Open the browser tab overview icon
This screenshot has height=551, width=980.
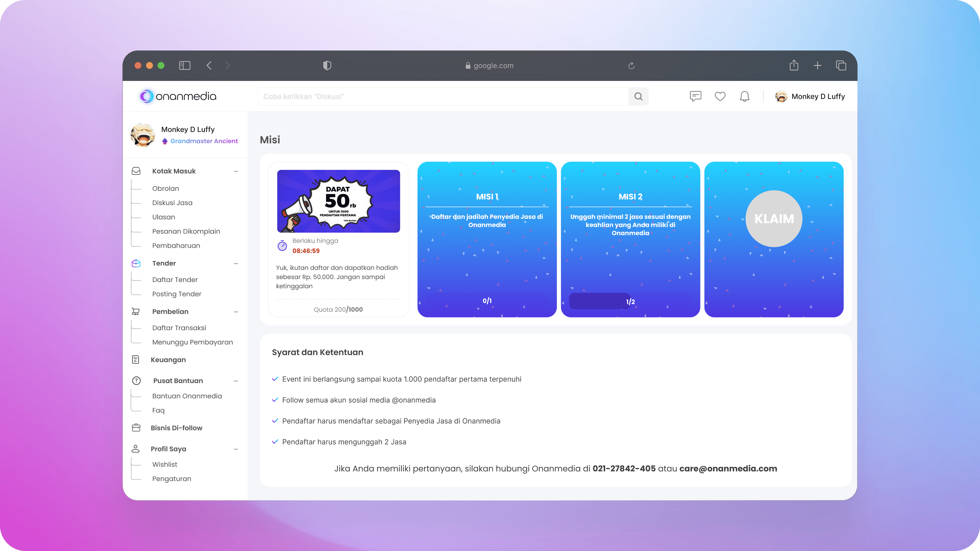[841, 65]
